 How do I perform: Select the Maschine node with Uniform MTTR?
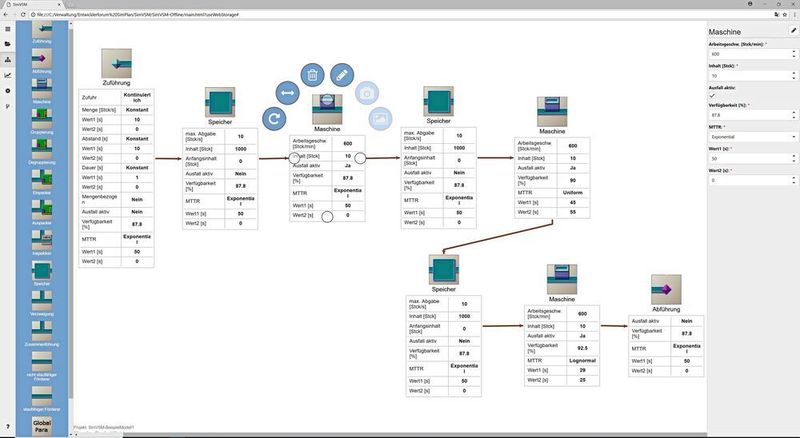[x=552, y=111]
